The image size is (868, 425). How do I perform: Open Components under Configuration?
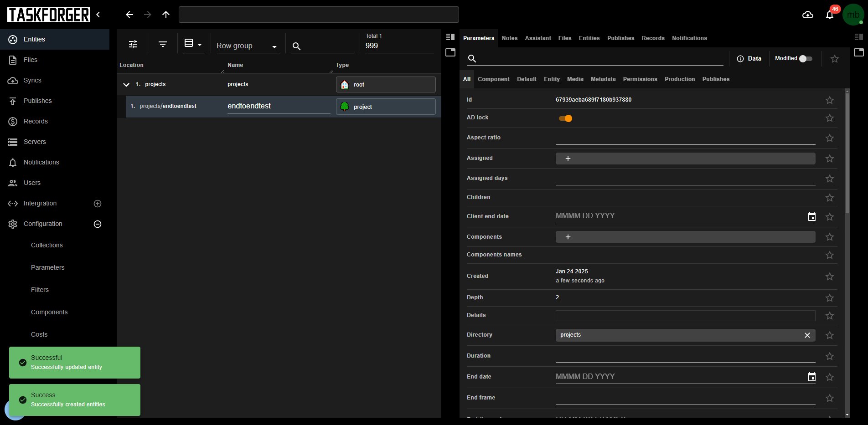point(49,312)
